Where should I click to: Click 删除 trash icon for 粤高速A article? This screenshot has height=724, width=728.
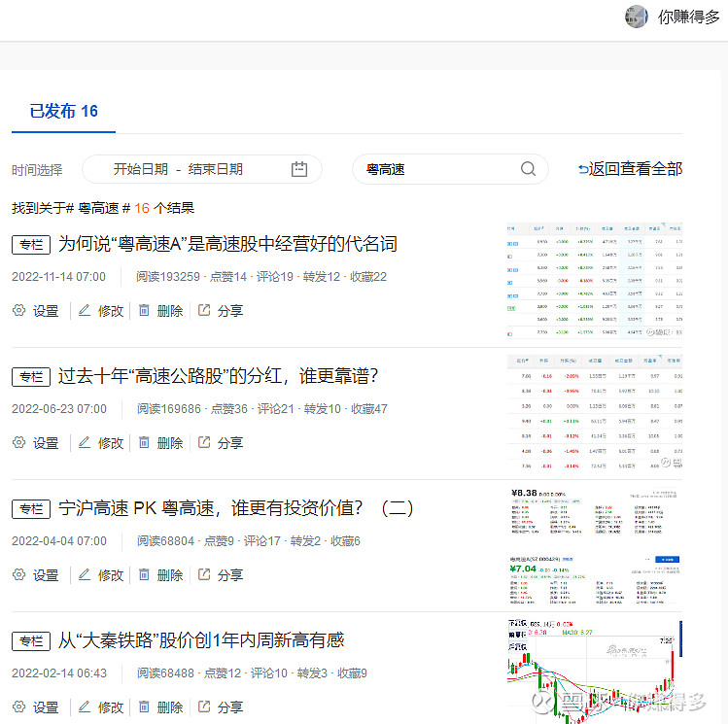tap(145, 310)
